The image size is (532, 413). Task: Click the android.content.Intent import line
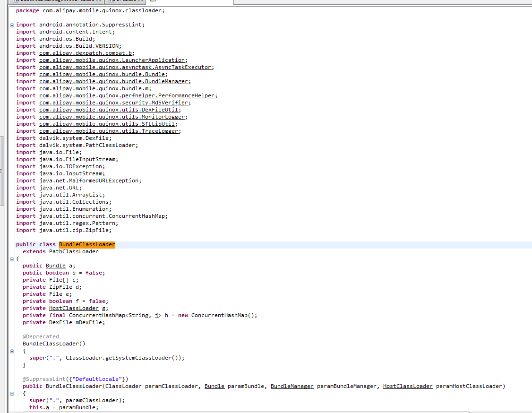[x=66, y=32]
